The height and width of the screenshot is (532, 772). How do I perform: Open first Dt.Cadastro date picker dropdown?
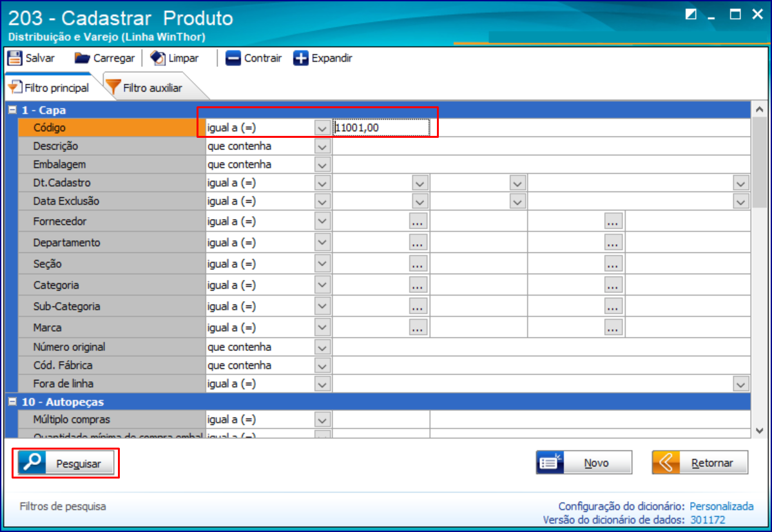[420, 183]
